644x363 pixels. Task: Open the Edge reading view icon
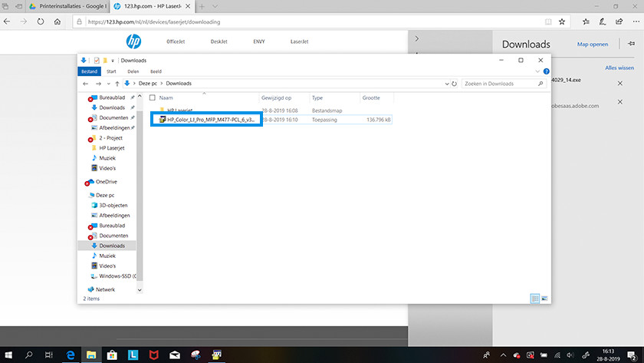[x=548, y=21]
